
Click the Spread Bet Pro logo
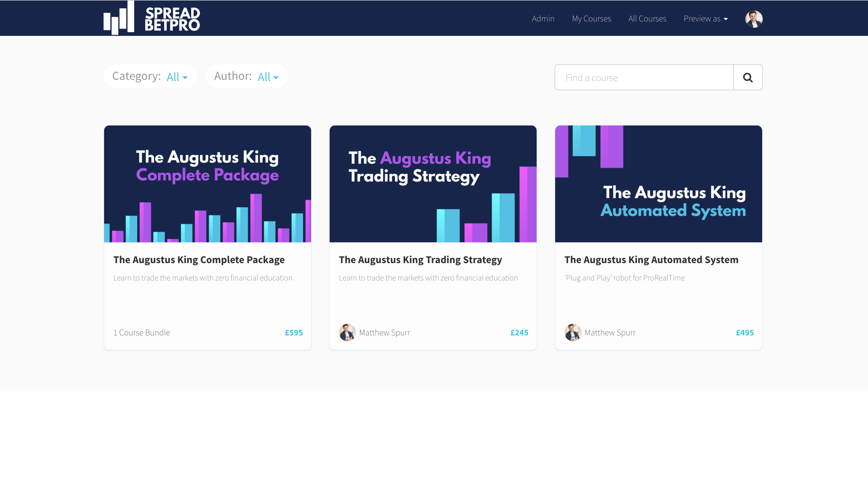152,18
